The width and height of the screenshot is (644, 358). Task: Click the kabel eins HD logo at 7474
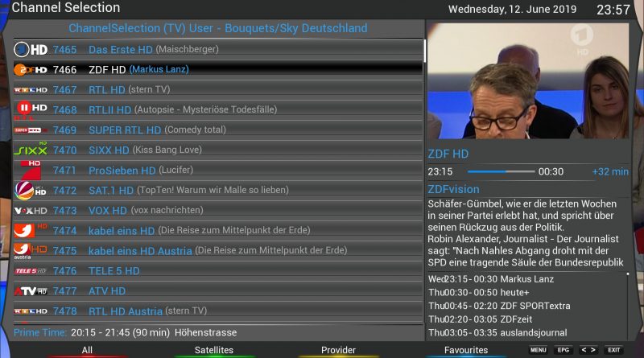point(31,230)
